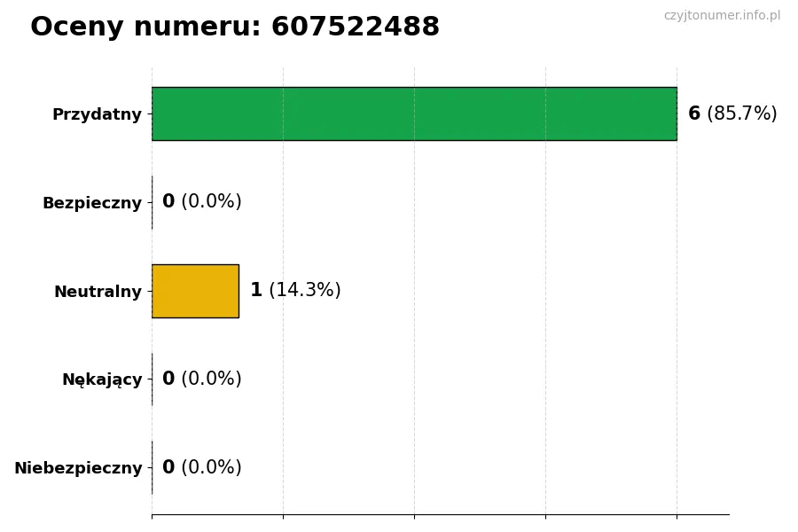Click the yellow Neutralny bar
This screenshot has height=532, width=798.
click(x=195, y=291)
